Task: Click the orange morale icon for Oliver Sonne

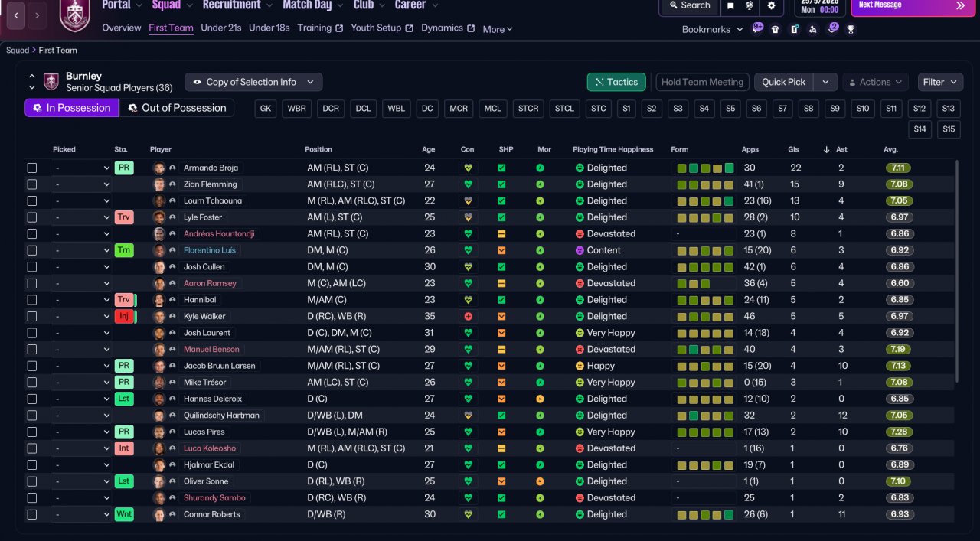Action: point(540,481)
